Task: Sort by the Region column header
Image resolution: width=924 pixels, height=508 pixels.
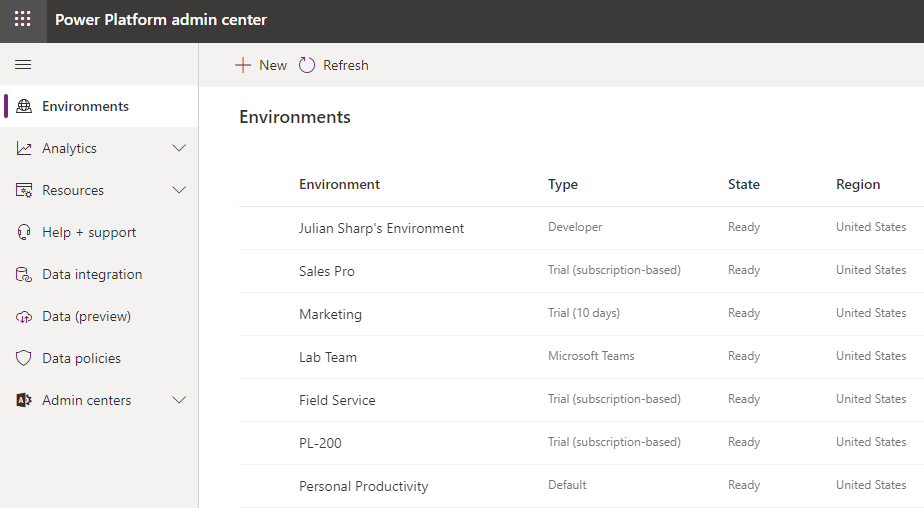Action: click(x=858, y=184)
